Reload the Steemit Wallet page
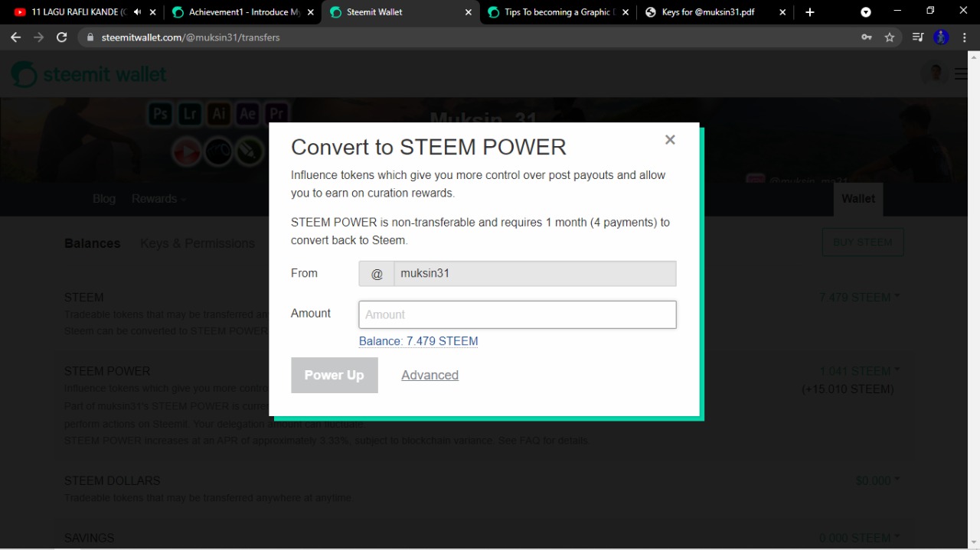The width and height of the screenshot is (980, 550). pyautogui.click(x=62, y=37)
